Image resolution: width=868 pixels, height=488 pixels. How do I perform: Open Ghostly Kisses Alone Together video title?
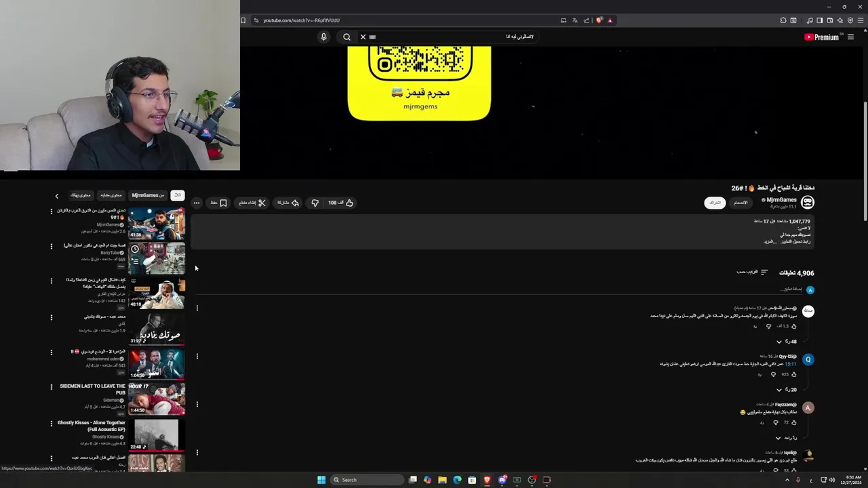pos(91,426)
